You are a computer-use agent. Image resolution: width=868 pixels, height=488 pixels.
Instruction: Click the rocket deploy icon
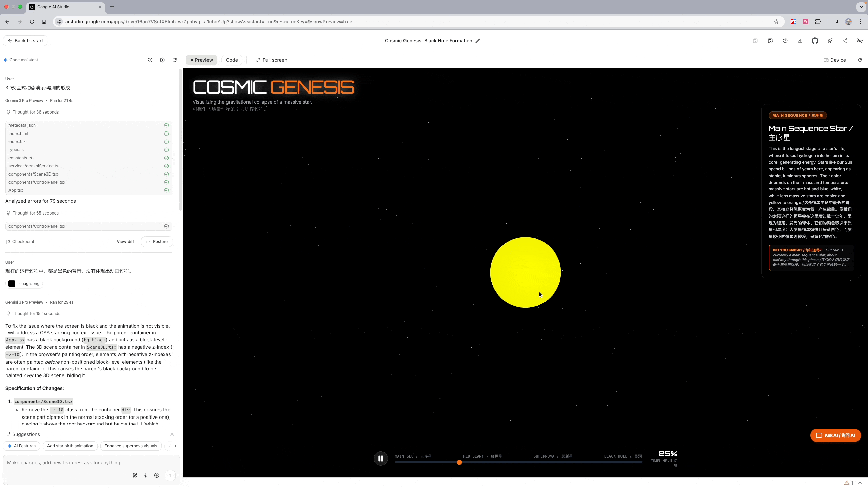(x=830, y=41)
